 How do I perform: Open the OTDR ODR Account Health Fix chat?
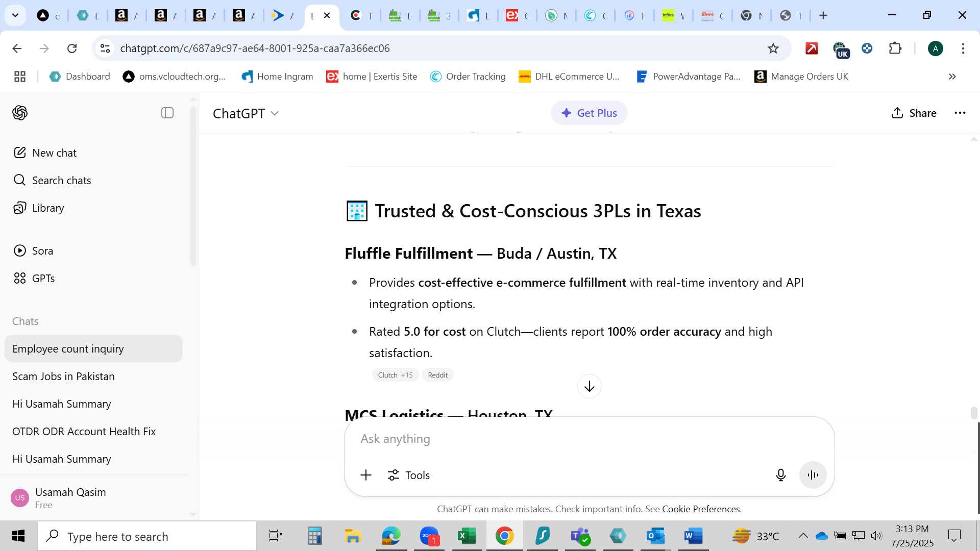[x=93, y=431]
